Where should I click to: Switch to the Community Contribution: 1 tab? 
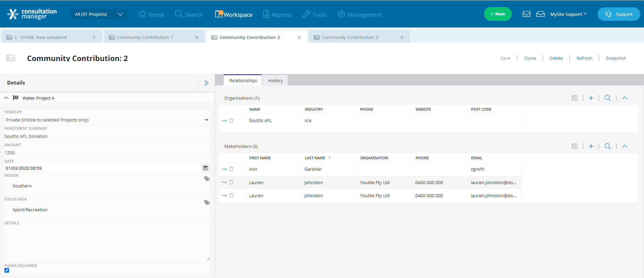(x=145, y=37)
